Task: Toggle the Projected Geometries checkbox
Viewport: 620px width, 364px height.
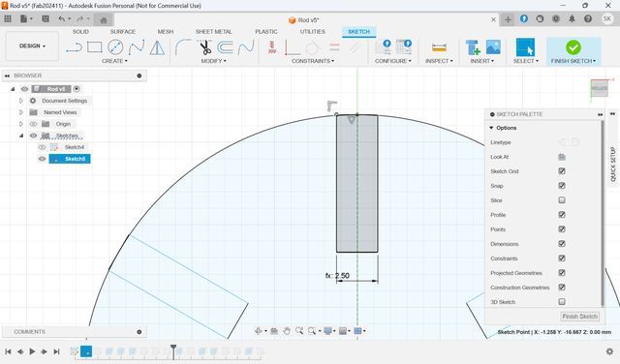Action: 562,273
